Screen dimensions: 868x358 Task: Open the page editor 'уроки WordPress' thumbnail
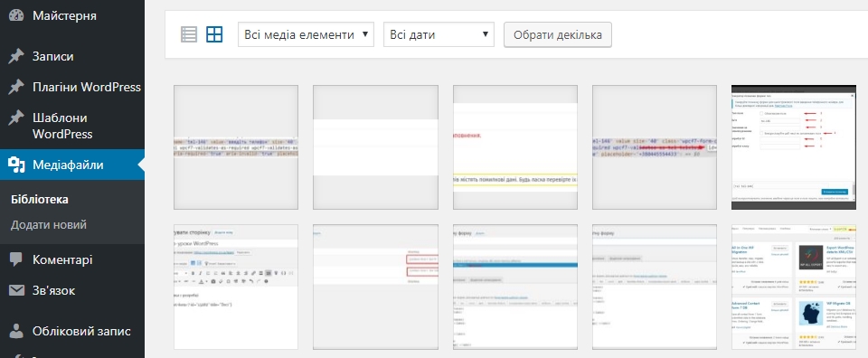tap(236, 287)
